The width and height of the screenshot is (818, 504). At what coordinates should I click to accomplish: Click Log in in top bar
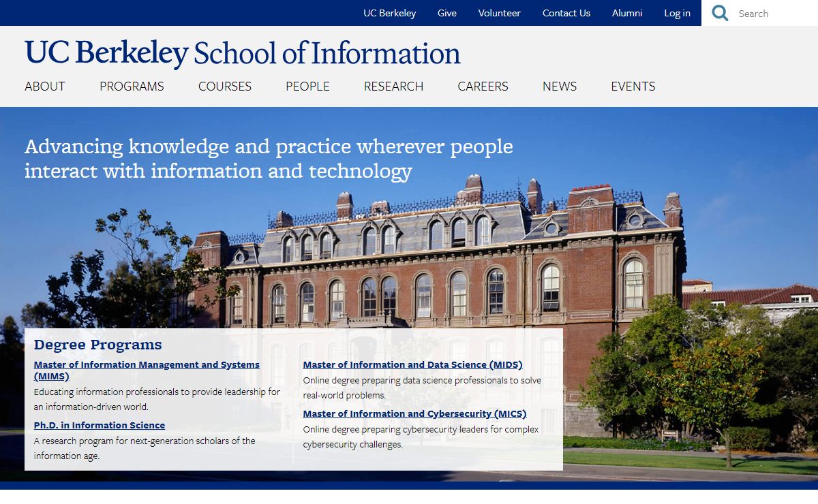[x=677, y=13]
